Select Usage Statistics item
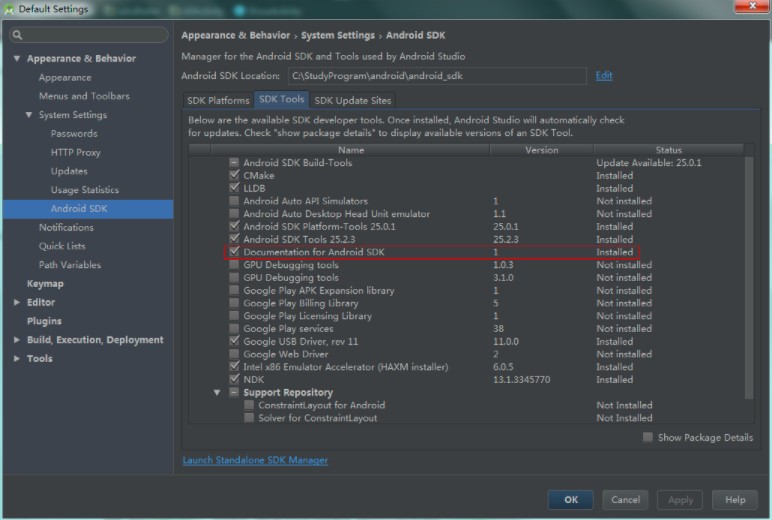Viewport: 772px width, 520px height. click(x=85, y=190)
